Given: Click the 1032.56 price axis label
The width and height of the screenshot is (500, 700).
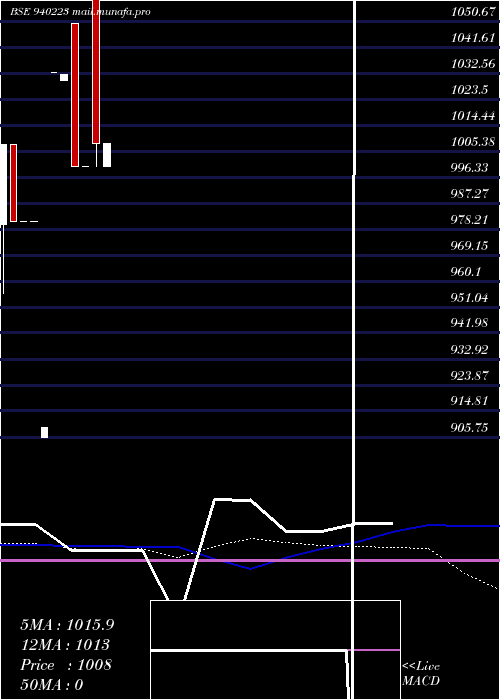Looking at the screenshot, I should pyautogui.click(x=473, y=64).
